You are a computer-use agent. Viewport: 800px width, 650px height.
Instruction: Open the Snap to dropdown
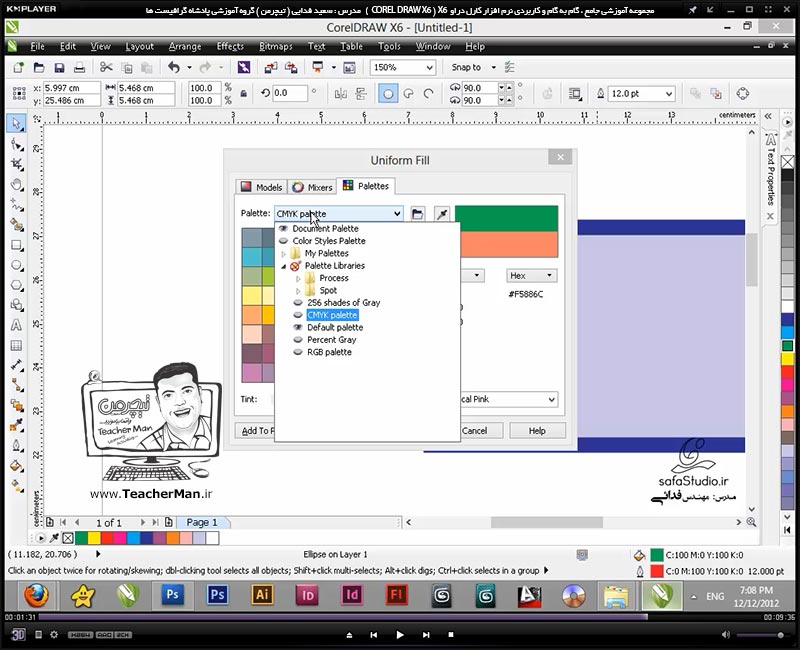[x=493, y=67]
